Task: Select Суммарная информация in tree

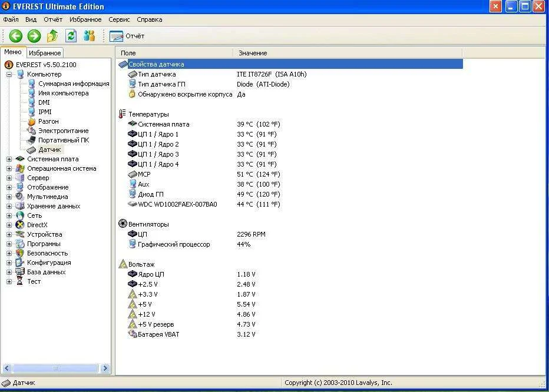Action: point(74,84)
